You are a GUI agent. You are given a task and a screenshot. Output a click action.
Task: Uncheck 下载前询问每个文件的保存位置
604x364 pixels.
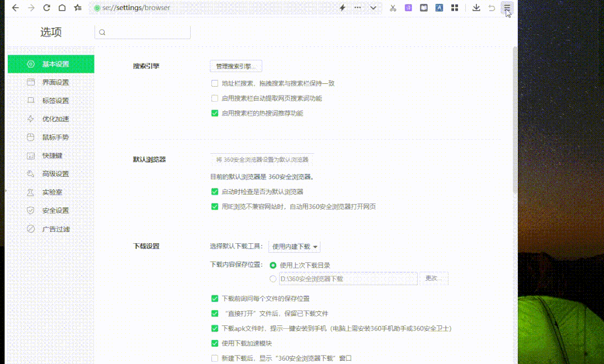(x=215, y=299)
